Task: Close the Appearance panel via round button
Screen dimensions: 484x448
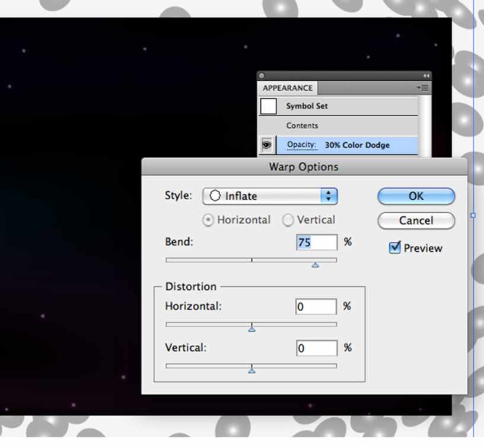Action: [x=262, y=75]
